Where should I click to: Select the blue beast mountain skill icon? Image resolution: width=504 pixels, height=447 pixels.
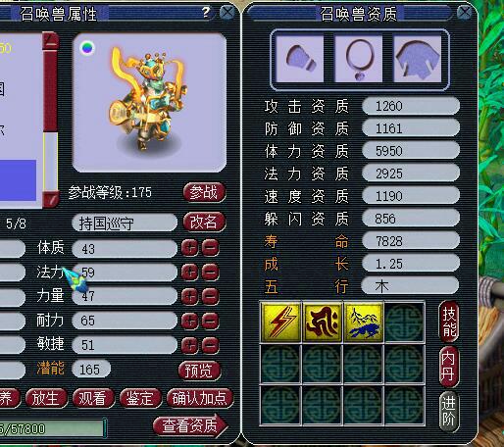pyautogui.click(x=364, y=323)
